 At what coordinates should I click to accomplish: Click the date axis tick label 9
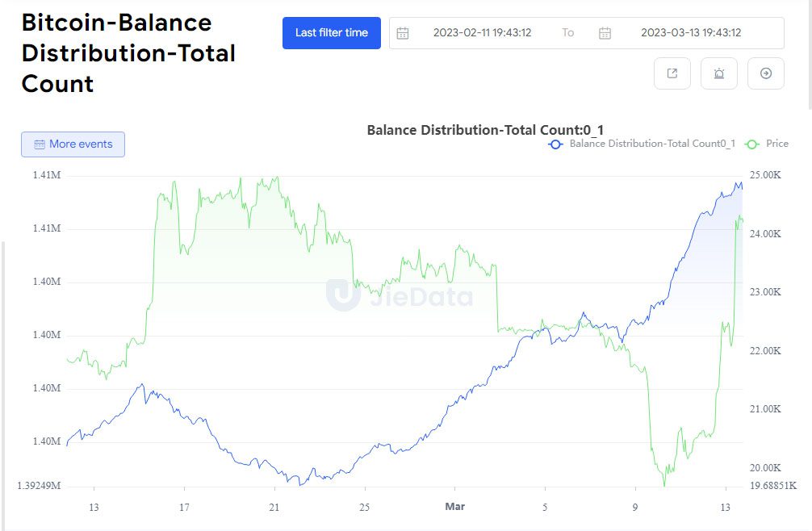635,507
